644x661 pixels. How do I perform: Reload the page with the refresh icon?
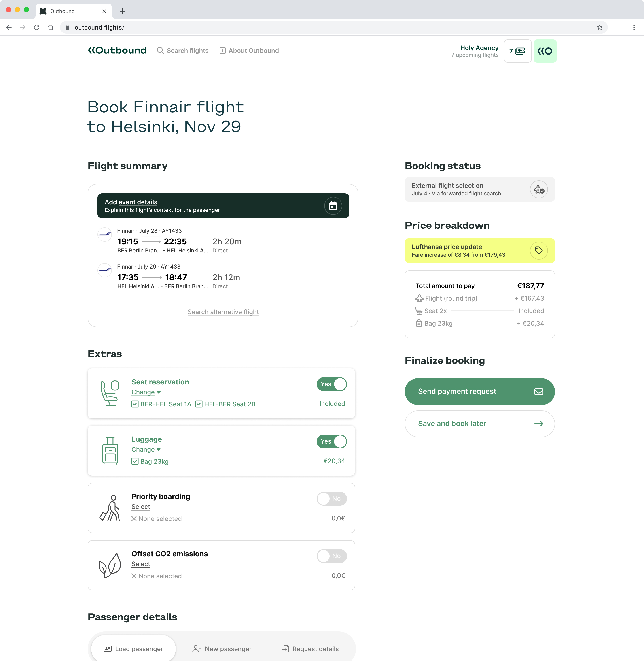click(x=36, y=28)
